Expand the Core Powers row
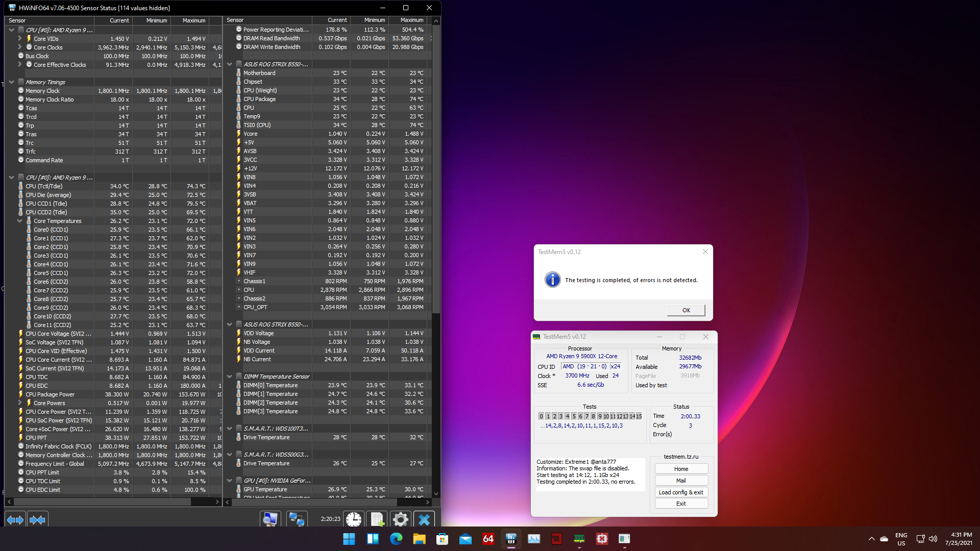This screenshot has height=551, width=980. (19, 403)
